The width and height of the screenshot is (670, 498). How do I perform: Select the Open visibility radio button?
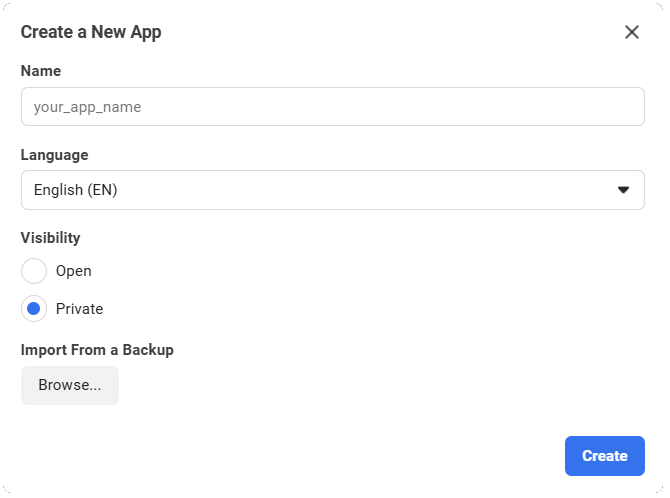pos(34,271)
